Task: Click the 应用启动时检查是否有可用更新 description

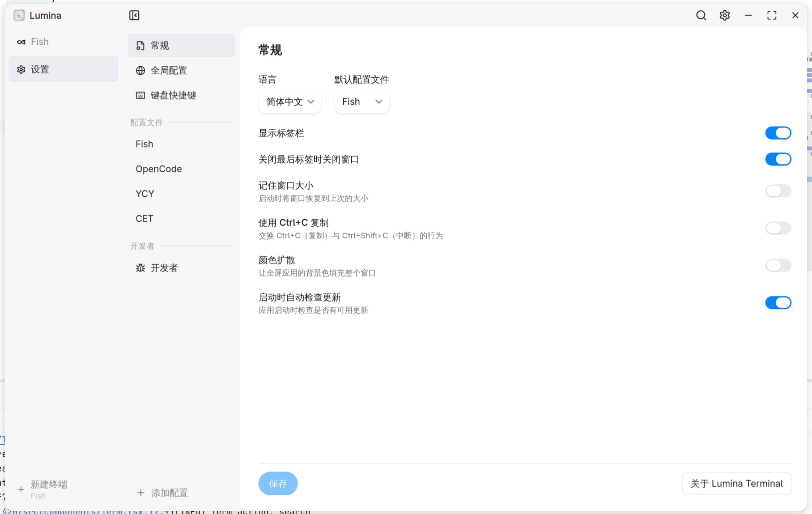Action: (313, 310)
